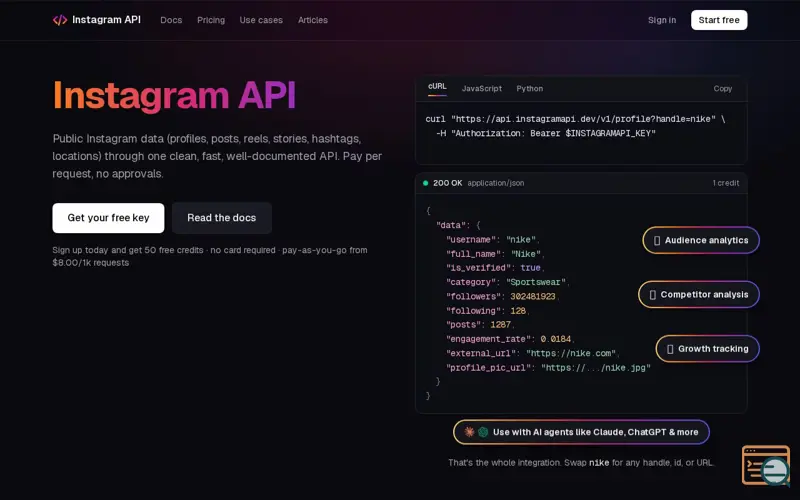
Task: Click Get your free key button
Action: (x=108, y=218)
